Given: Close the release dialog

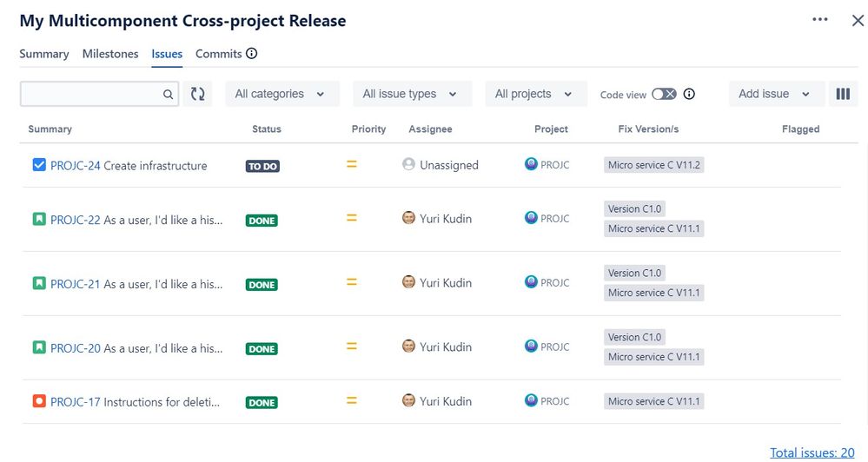Looking at the screenshot, I should (x=858, y=21).
